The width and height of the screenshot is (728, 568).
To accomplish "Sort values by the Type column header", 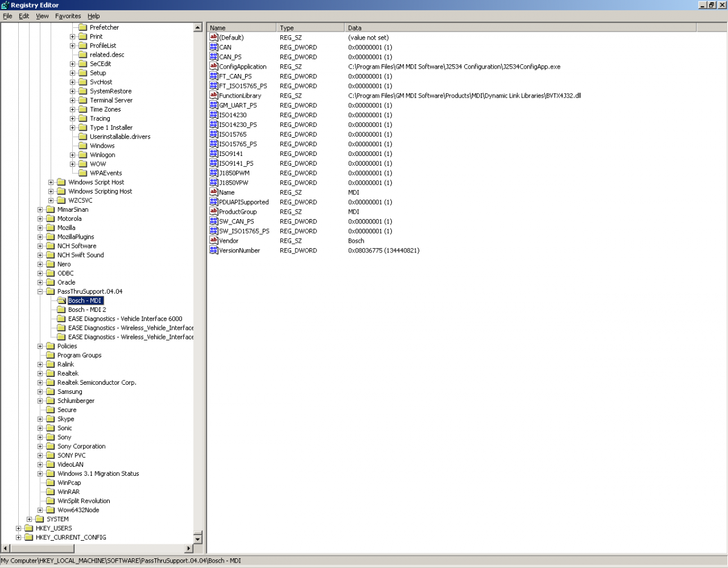I will tap(311, 28).
